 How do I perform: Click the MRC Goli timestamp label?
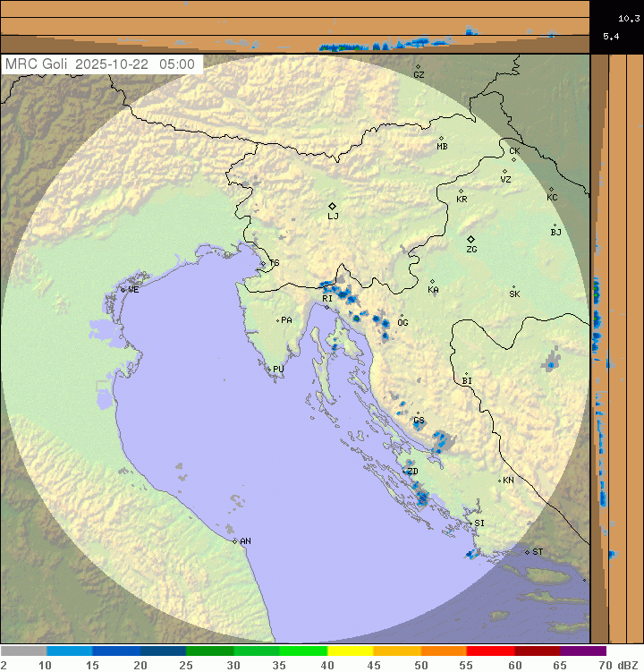pyautogui.click(x=101, y=64)
